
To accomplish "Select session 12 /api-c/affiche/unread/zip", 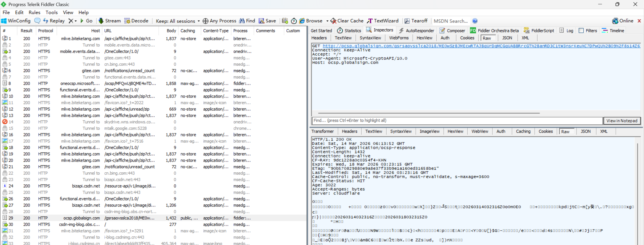I will [153, 109].
